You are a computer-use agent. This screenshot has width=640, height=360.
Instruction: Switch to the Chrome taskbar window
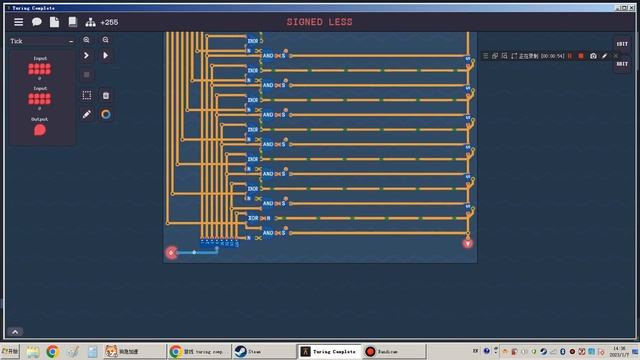click(199, 351)
